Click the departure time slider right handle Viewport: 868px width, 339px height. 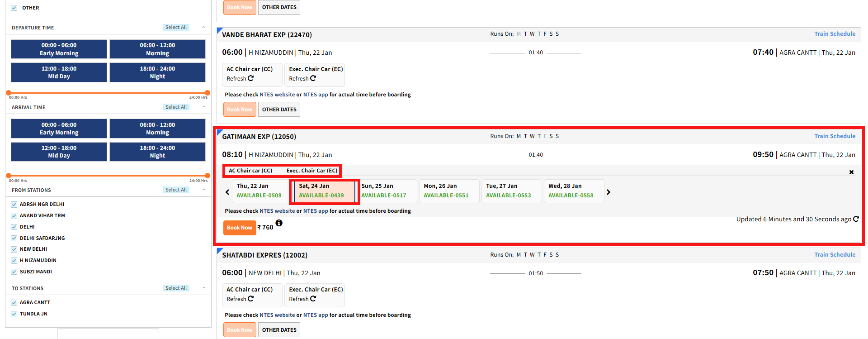click(208, 93)
